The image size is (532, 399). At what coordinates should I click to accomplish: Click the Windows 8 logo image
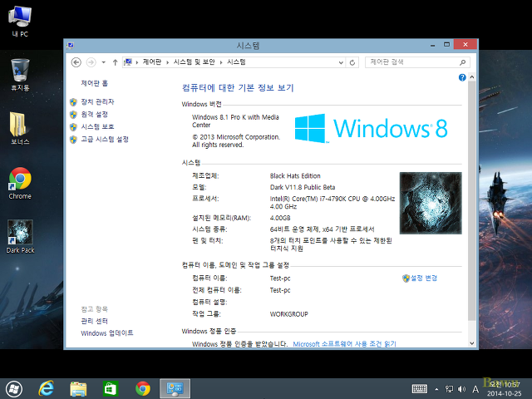[371, 128]
